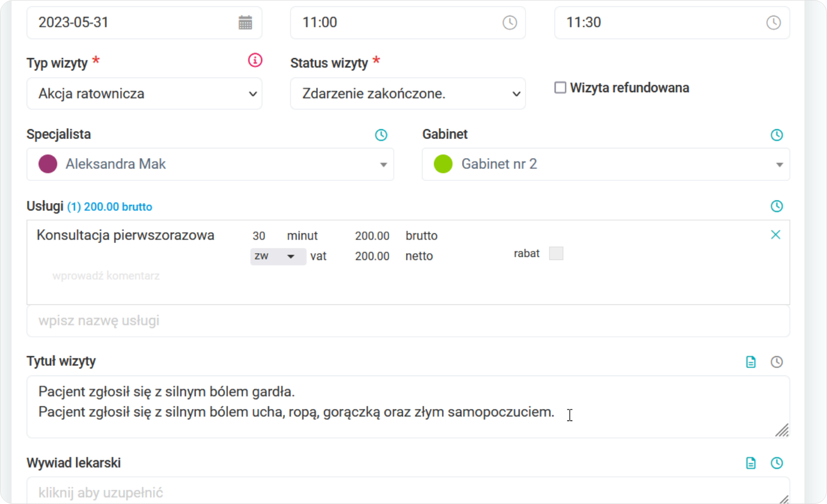Click the clock icon in 11:00 field
Screen dimensions: 827x504
coord(510,23)
